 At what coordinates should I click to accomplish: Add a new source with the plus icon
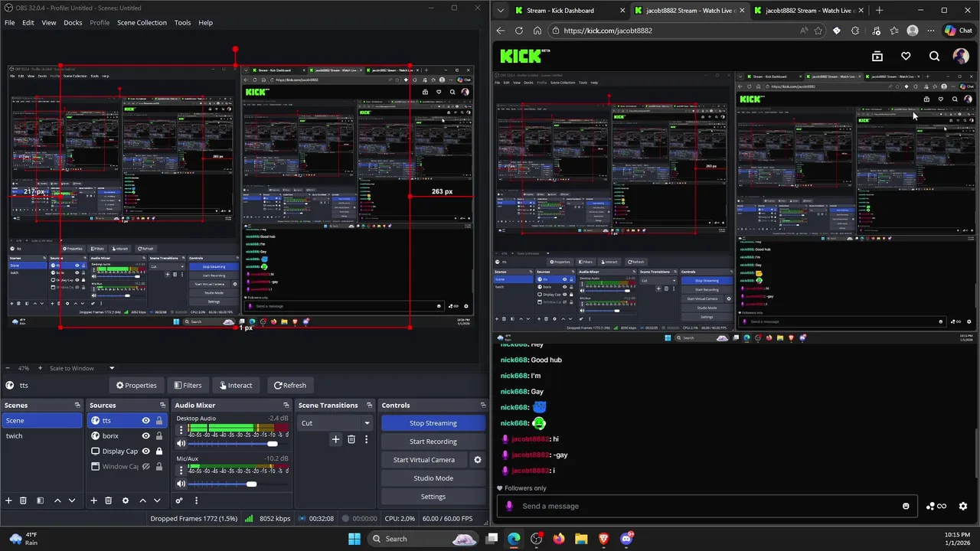pos(93,500)
